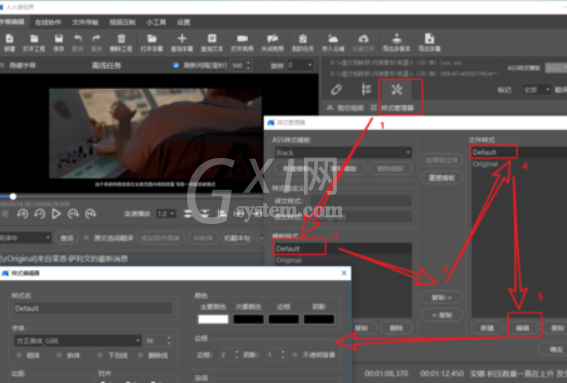The width and height of the screenshot is (567, 383).
Task: Click the 复制-> copy button
Action: pyautogui.click(x=442, y=298)
